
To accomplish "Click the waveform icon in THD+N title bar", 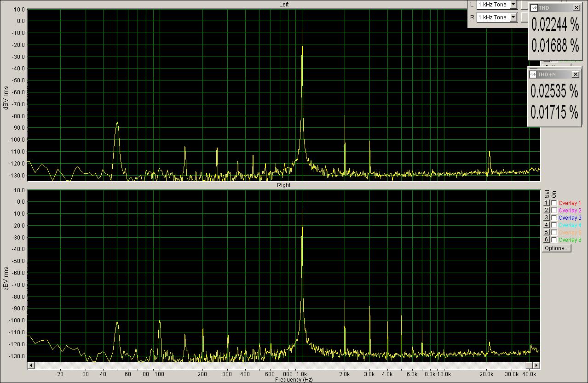I will coord(533,74).
